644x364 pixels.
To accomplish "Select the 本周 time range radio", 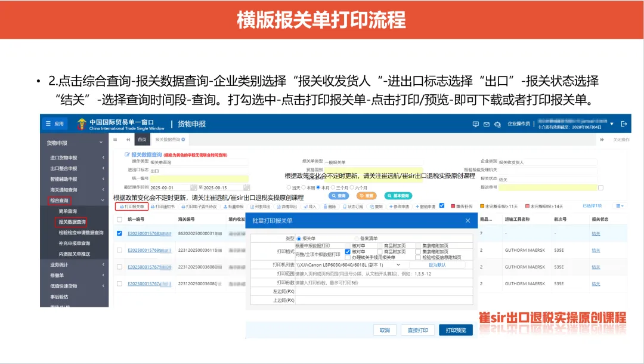I will [304, 187].
